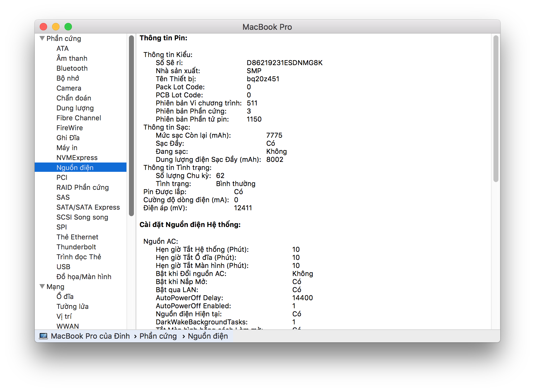Collapse the Mạng disclosure triangle
This screenshot has height=392, width=535.
pos(42,287)
